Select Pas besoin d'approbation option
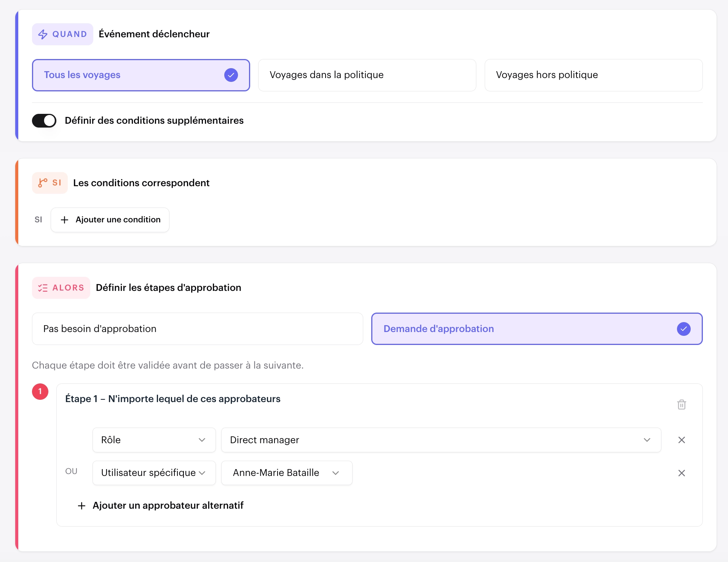 click(x=197, y=329)
